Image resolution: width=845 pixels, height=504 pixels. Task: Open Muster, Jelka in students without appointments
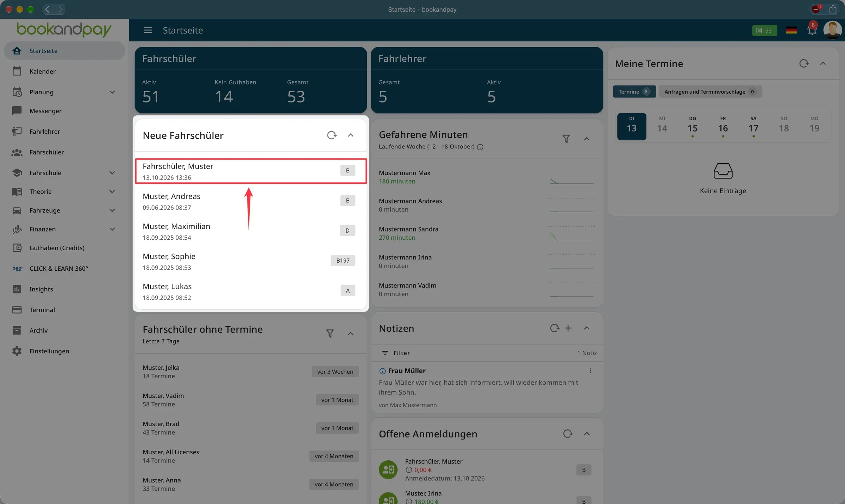click(251, 372)
